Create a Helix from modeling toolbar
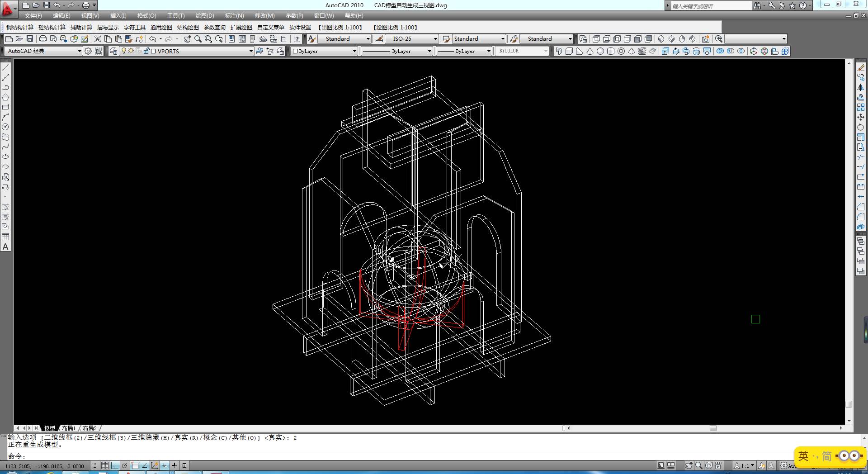Screen dimensions: 868x474 click(x=642, y=51)
